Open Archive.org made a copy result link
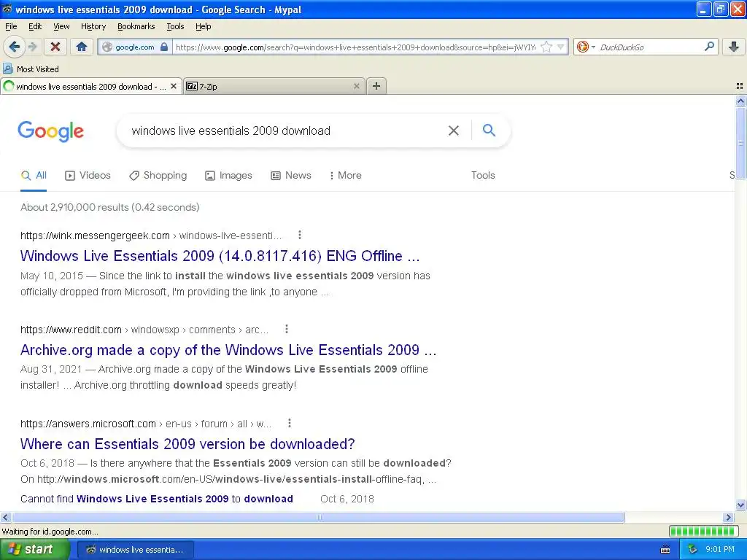This screenshot has height=560, width=747. click(228, 350)
